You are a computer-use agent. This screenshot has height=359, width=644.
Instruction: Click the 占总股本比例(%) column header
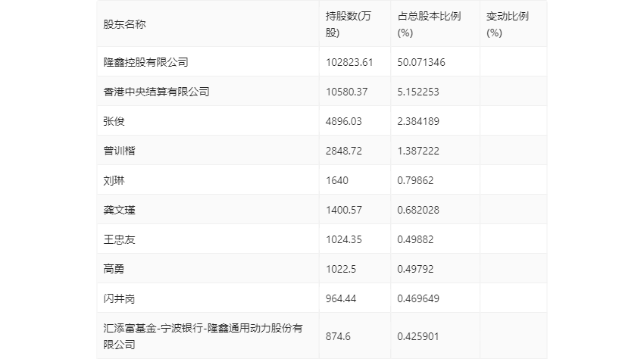pyautogui.click(x=429, y=24)
